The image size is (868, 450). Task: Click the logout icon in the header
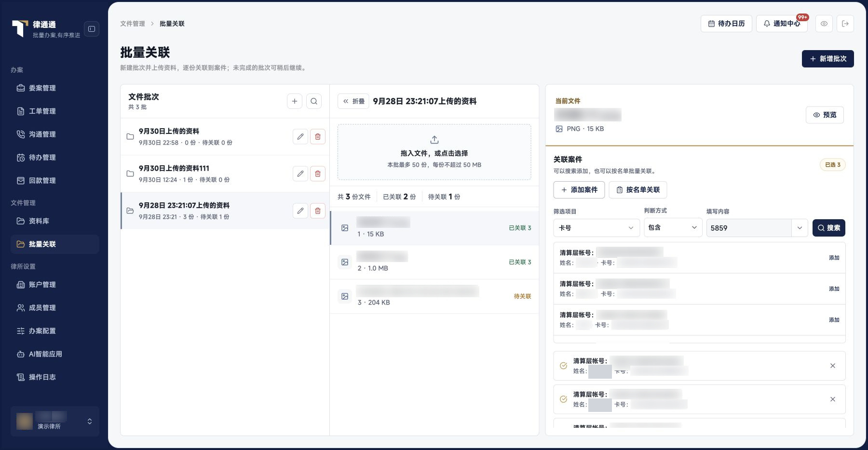(x=845, y=24)
